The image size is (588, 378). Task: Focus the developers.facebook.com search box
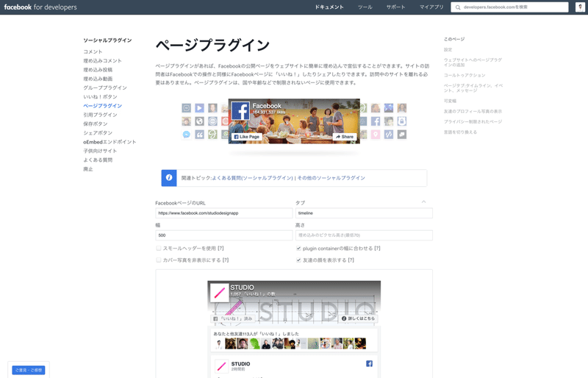click(x=509, y=7)
